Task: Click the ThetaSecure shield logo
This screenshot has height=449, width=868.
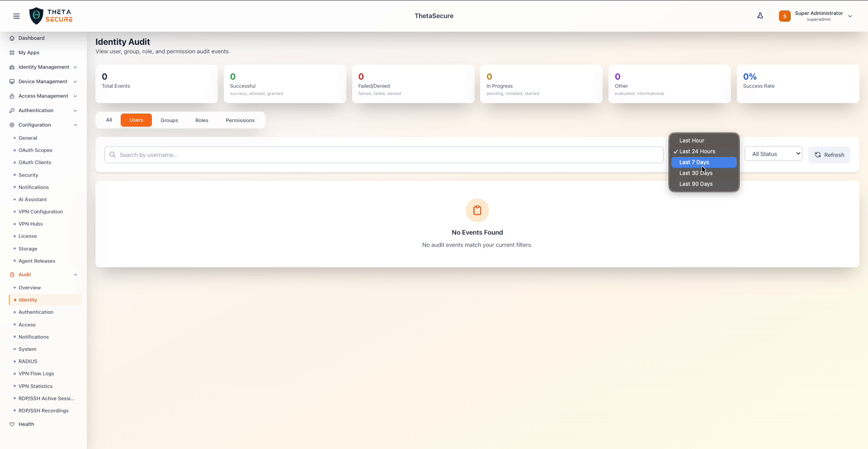Action: (36, 15)
